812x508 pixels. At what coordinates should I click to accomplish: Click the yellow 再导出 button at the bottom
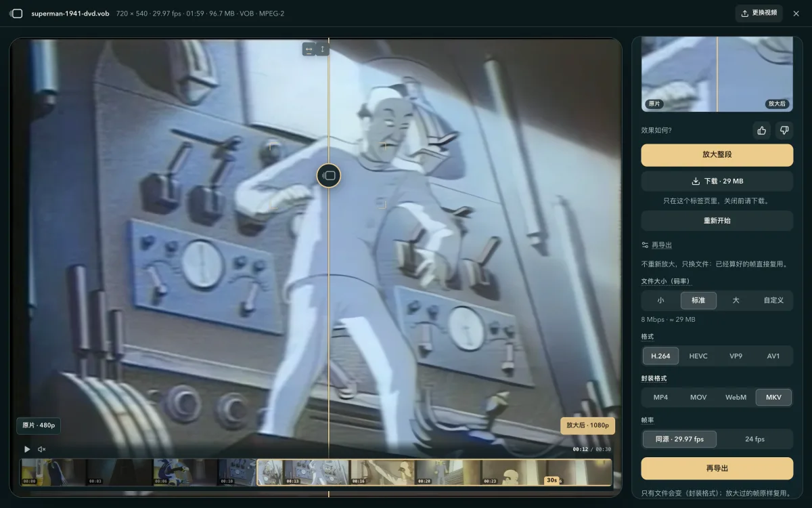(x=717, y=468)
